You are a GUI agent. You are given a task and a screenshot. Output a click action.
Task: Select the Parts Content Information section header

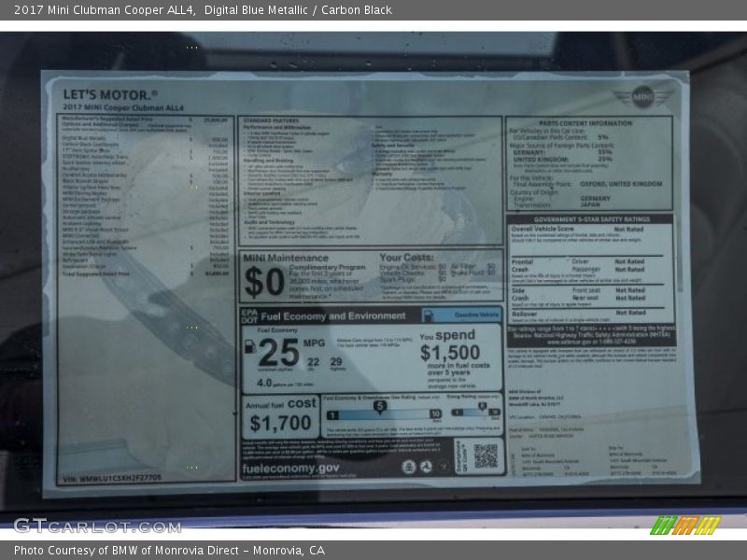[x=589, y=122]
